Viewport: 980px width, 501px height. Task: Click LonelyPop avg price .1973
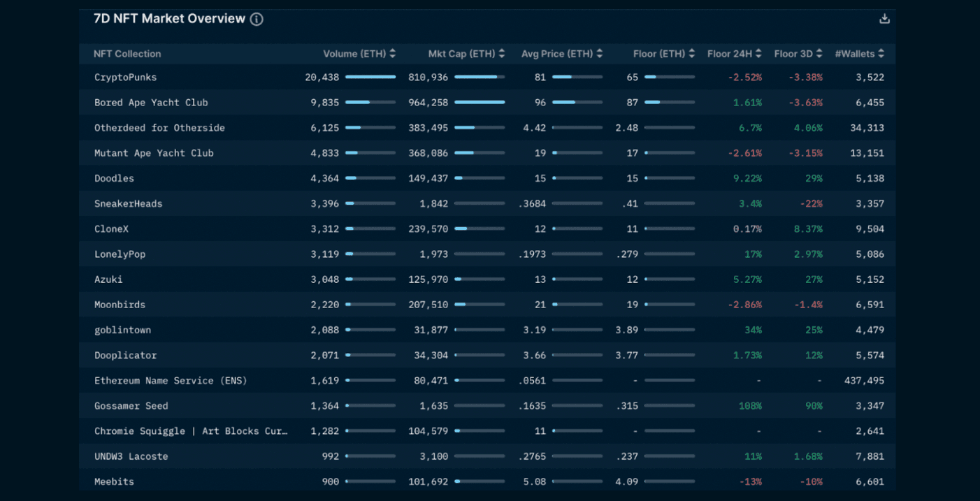tap(532, 254)
